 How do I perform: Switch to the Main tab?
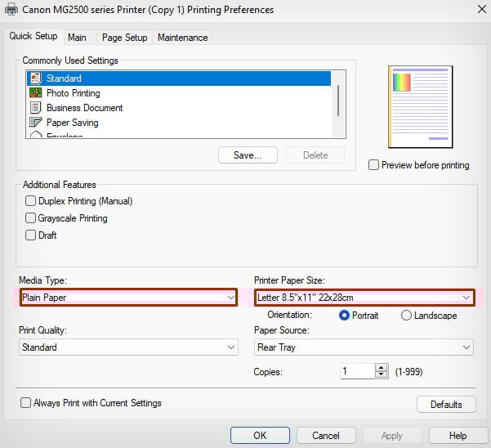(77, 38)
